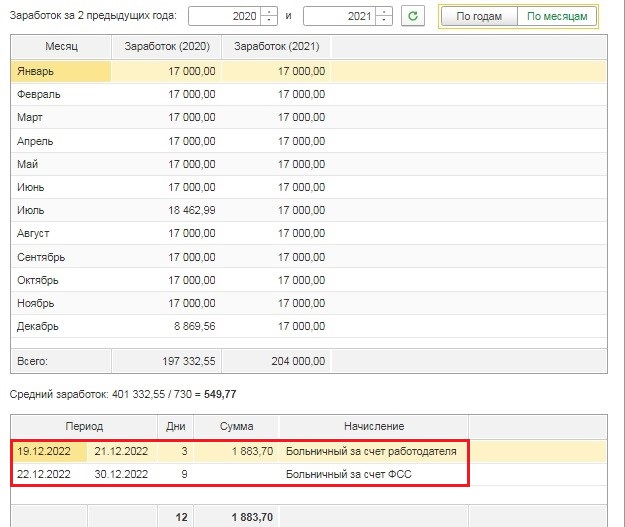The height and width of the screenshot is (527, 625).
Task: Focus the first year field showing 2020
Action: [x=224, y=16]
